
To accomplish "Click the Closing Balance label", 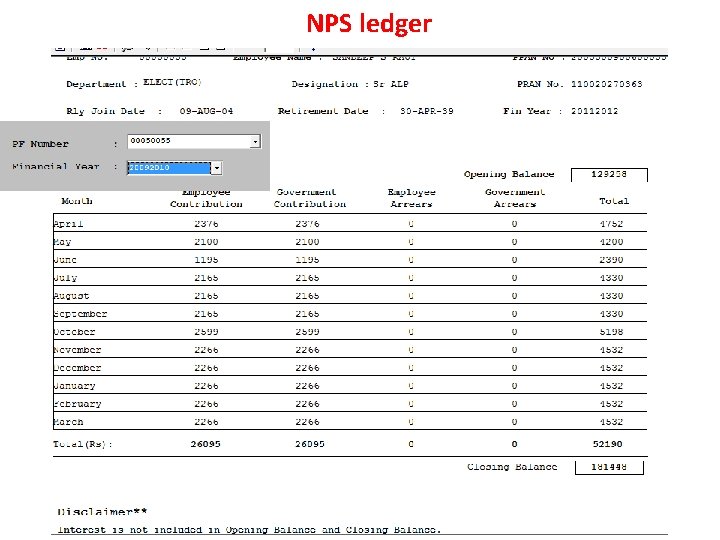I will pos(512,467).
